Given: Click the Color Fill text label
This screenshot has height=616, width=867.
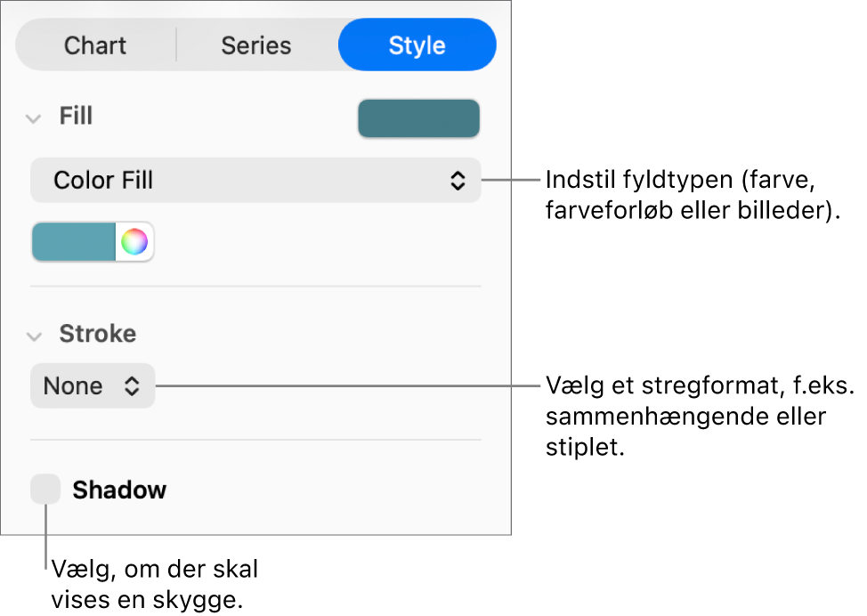Looking at the screenshot, I should 103,181.
